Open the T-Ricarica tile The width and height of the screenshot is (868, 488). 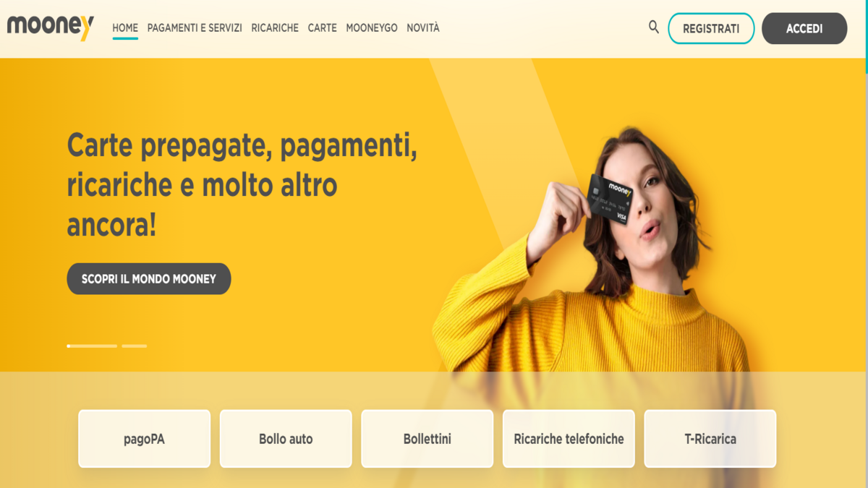710,439
